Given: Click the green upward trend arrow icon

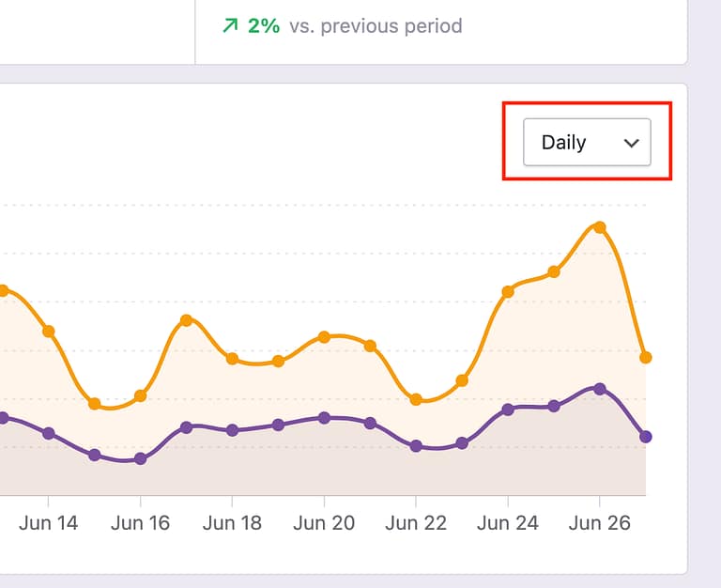Looking at the screenshot, I should click(x=230, y=26).
